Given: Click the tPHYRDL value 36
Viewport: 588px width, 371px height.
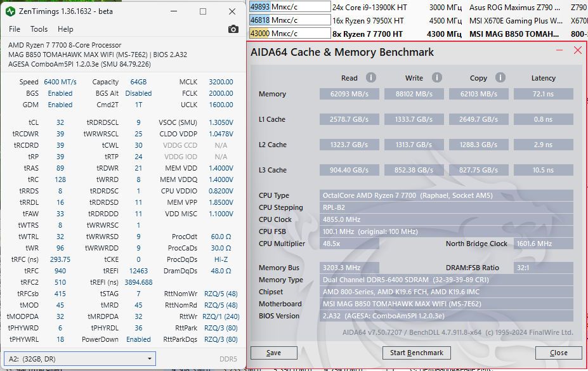Looking at the screenshot, I should (138, 328).
